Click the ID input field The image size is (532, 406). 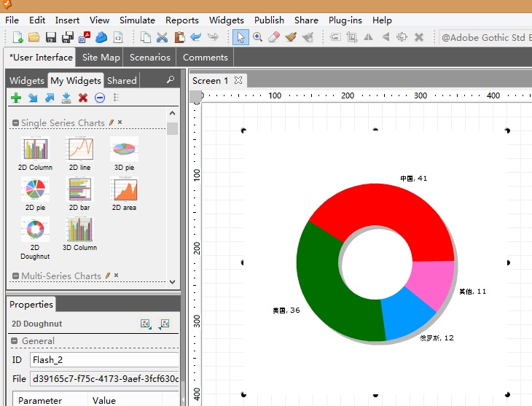103,359
